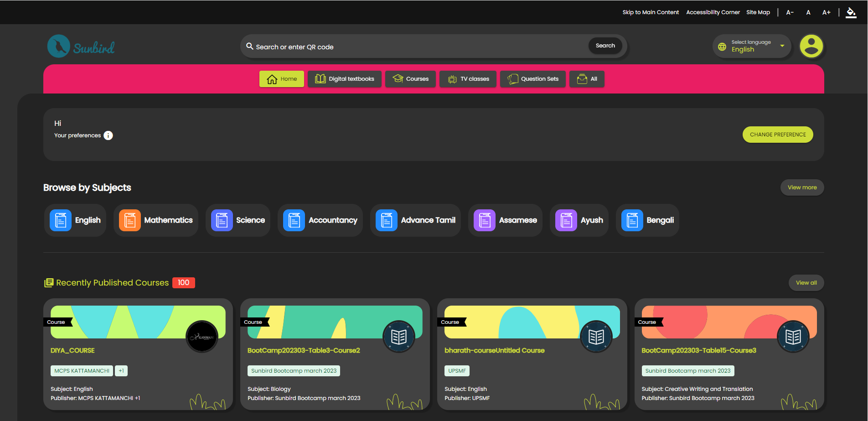Select the Mathematics subject icon
The width and height of the screenshot is (868, 421).
[130, 220]
